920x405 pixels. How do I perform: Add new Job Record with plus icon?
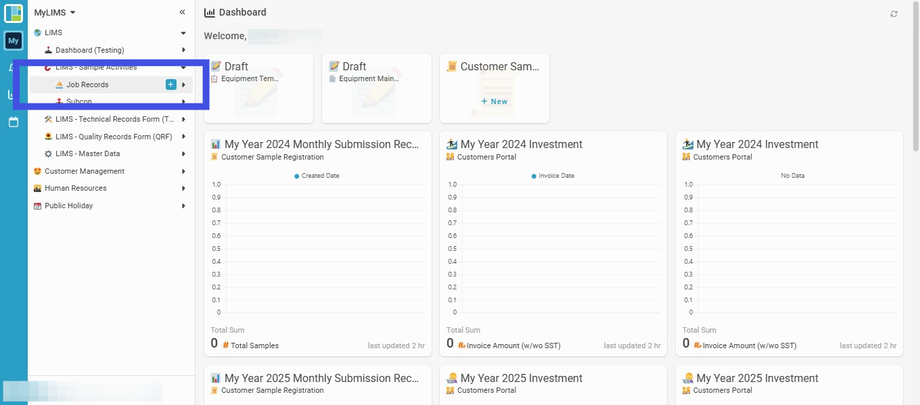[171, 85]
